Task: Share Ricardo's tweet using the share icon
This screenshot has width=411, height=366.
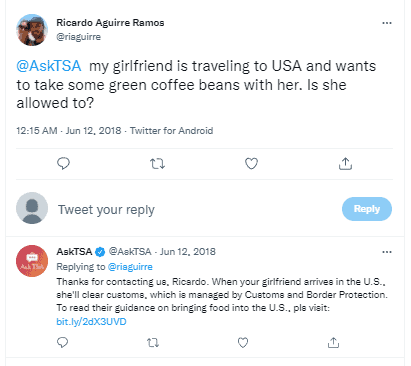Action: [345, 163]
